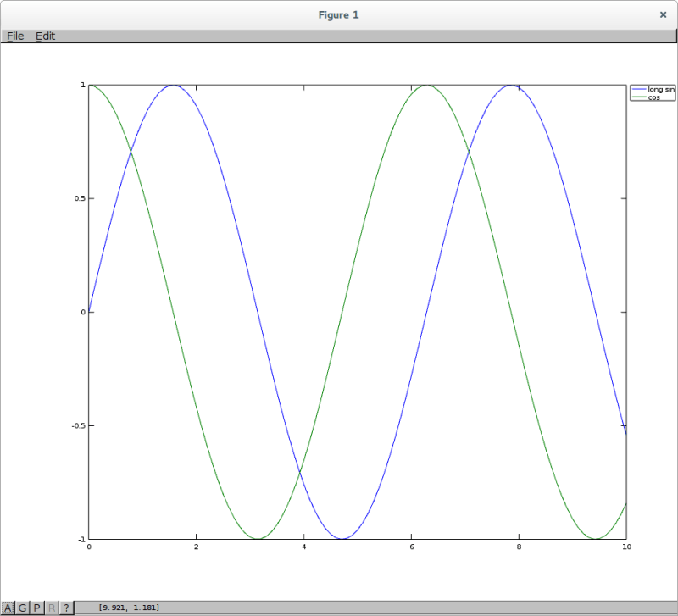Viewport: 678px width, 616px height.
Task: Toggle the 'long sin' legend entry
Action: 660,87
